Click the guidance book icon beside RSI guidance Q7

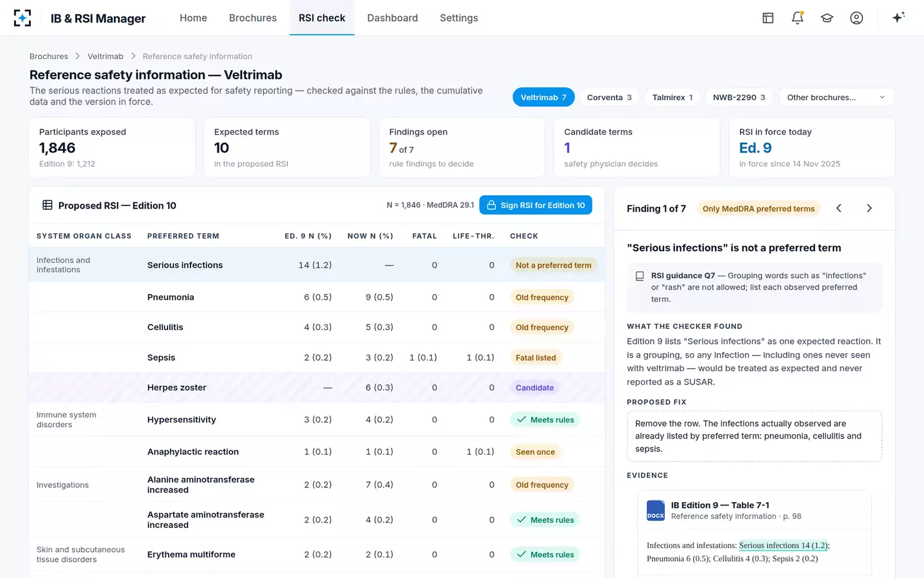point(640,276)
